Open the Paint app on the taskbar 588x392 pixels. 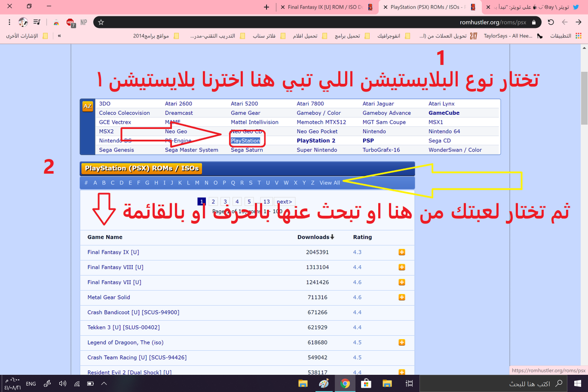coord(324,383)
